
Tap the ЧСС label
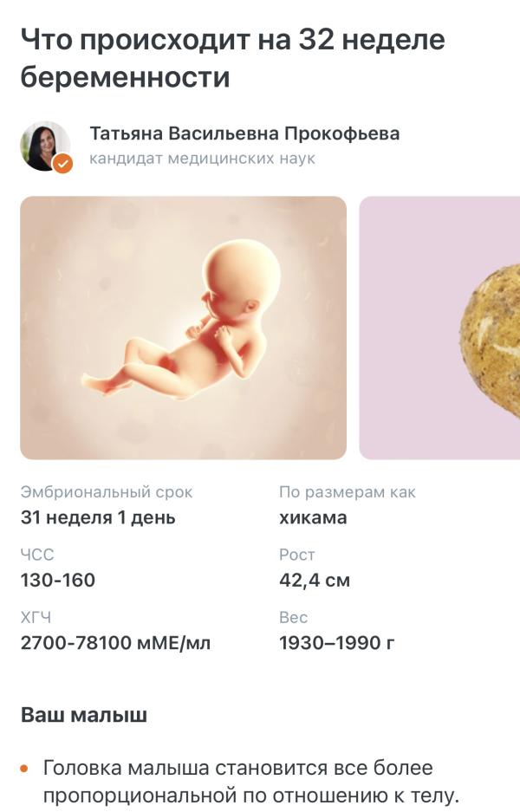37,555
